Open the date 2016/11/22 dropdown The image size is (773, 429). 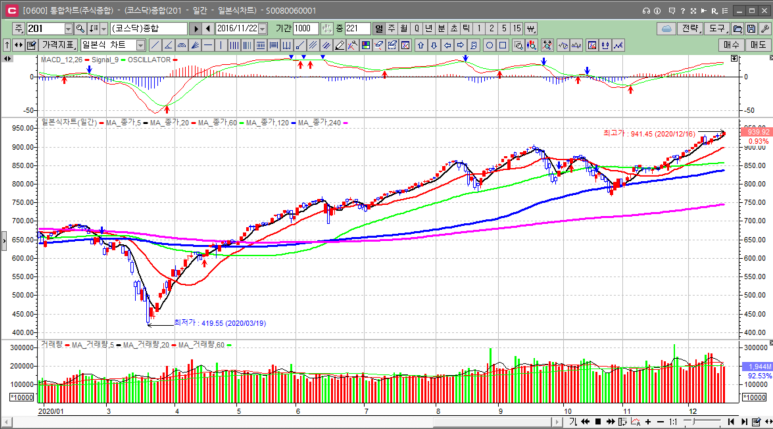[x=263, y=29]
